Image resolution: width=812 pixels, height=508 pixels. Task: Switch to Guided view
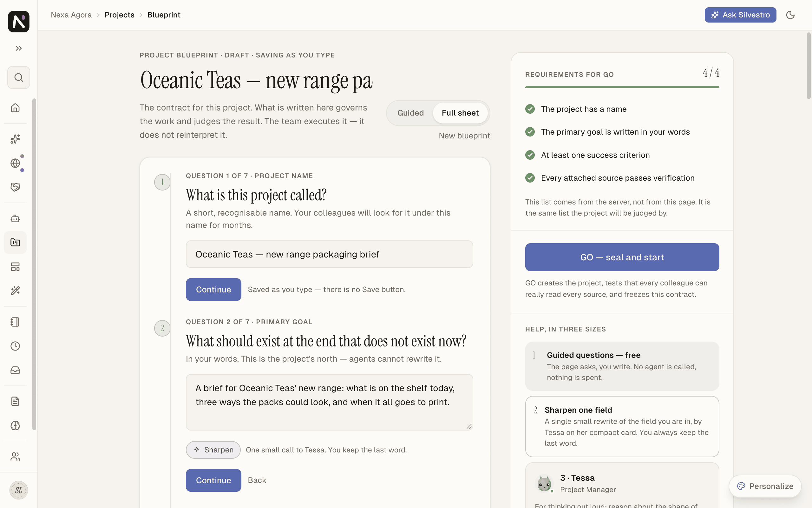(x=410, y=113)
